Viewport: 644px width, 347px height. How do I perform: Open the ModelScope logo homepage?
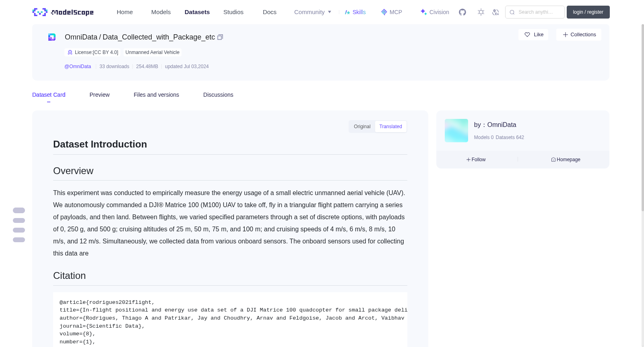(x=63, y=12)
